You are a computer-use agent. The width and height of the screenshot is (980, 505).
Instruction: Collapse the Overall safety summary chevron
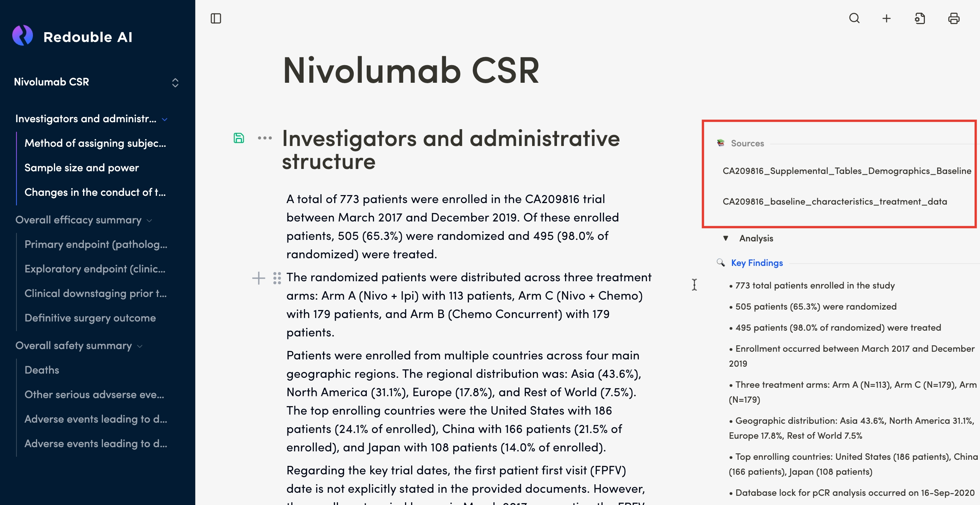[x=140, y=346]
